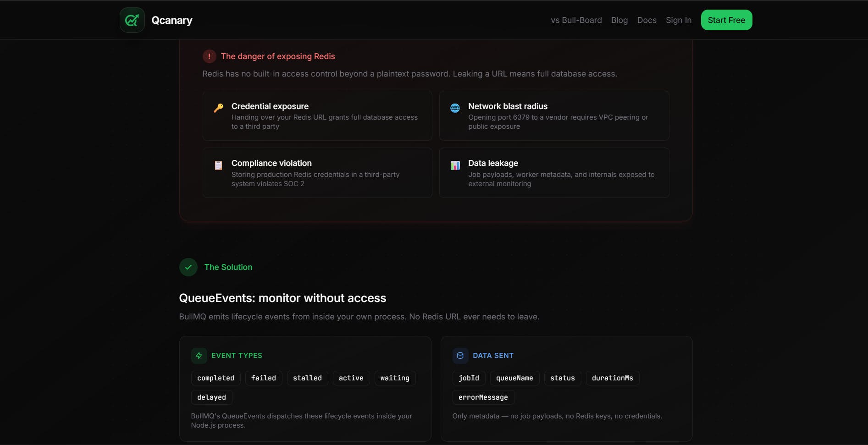The width and height of the screenshot is (868, 445).
Task: Click the 'Job payloads, worker metadata' description
Action: coord(561,179)
